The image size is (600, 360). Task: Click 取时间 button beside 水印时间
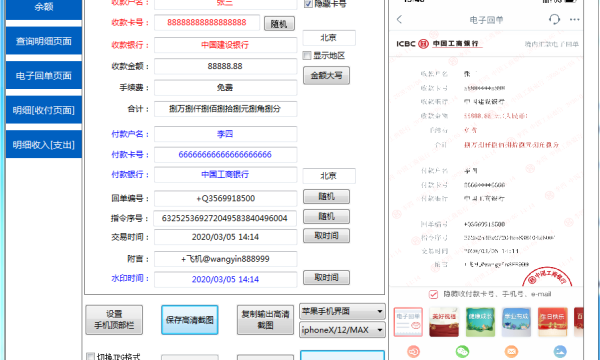tap(326, 277)
